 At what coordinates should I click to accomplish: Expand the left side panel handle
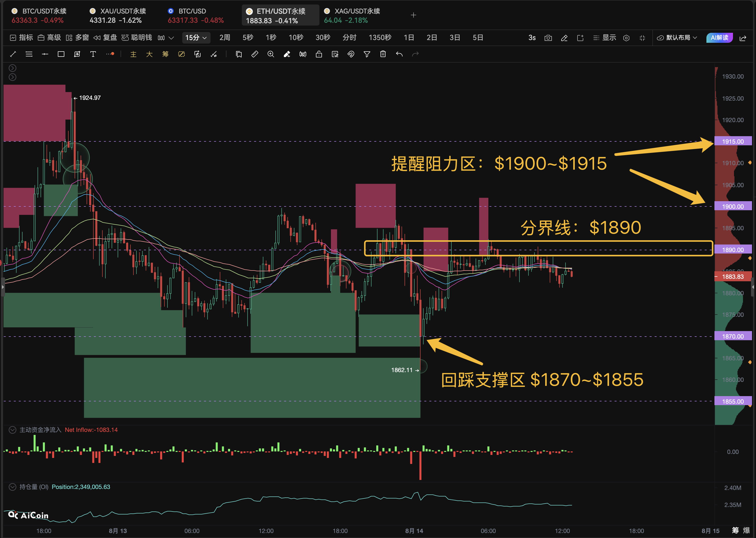coord(3,287)
